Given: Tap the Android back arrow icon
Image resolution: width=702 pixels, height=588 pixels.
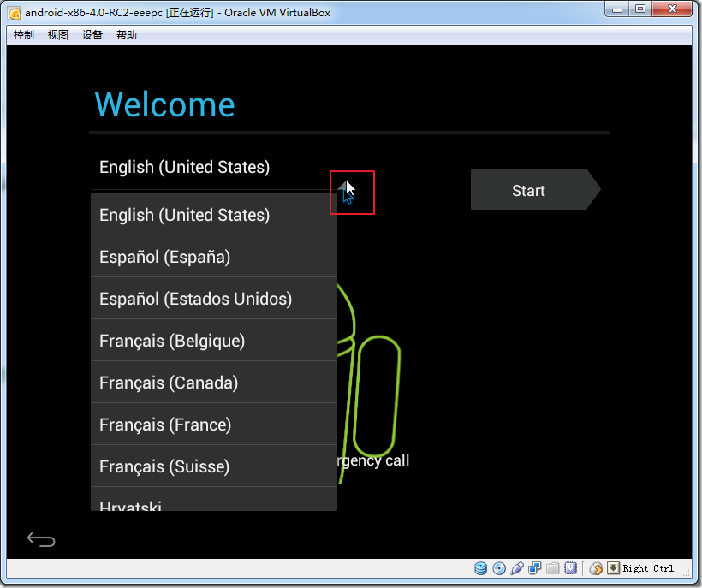Looking at the screenshot, I should pyautogui.click(x=41, y=539).
